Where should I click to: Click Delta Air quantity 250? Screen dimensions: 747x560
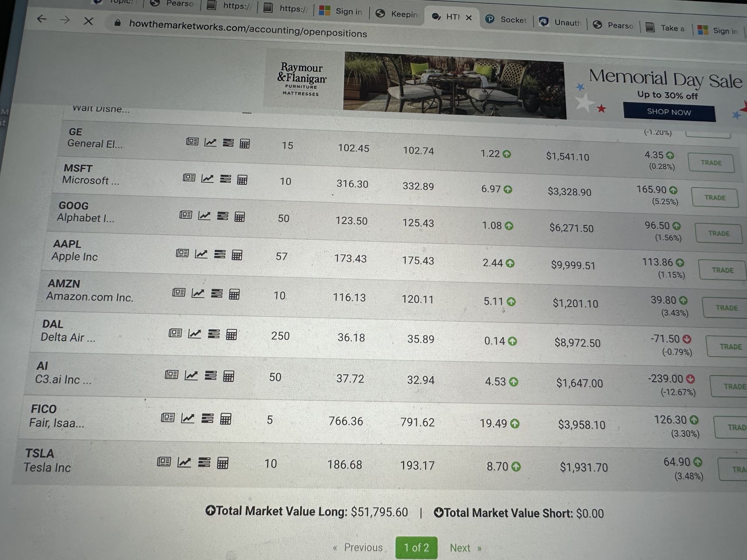280,335
